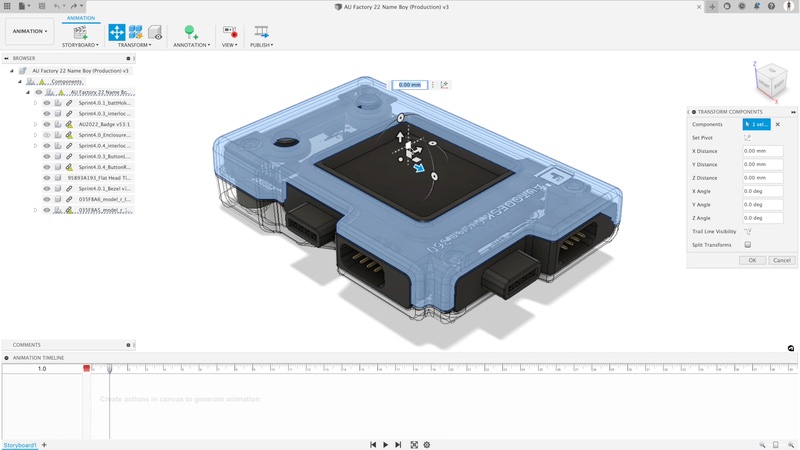Viewport: 800px width, 450px height.
Task: Select the Transform Components tool
Action: coord(116,32)
